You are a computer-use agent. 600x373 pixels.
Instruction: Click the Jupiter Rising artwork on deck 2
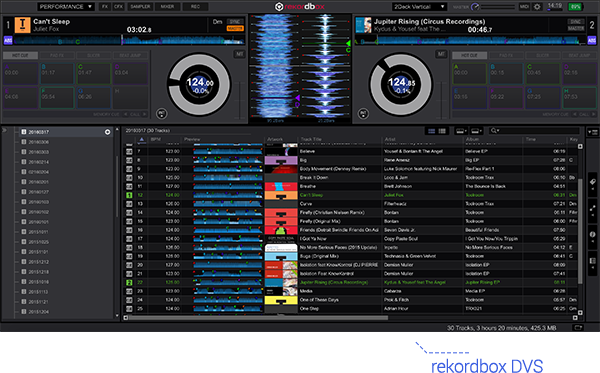[x=363, y=25]
